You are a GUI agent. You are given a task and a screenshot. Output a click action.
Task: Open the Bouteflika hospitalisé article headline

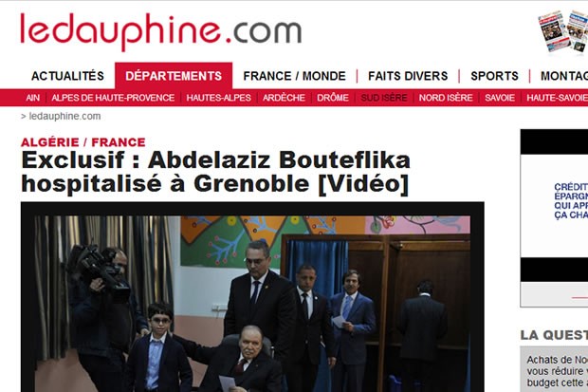point(215,172)
